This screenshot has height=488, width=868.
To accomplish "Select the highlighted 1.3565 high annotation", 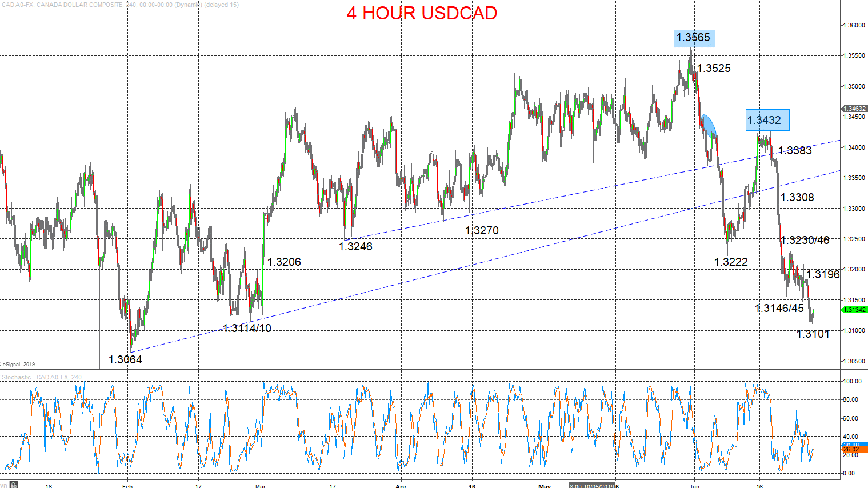I will click(694, 38).
